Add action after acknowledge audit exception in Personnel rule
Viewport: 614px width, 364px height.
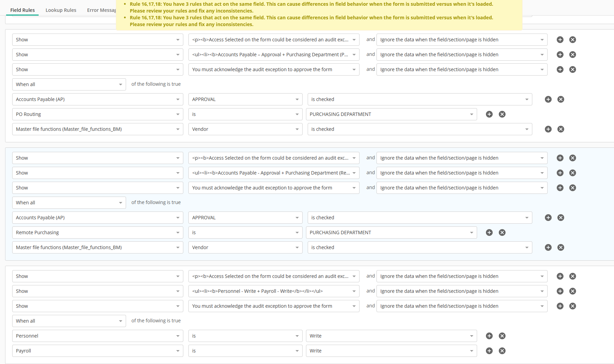[560, 306]
